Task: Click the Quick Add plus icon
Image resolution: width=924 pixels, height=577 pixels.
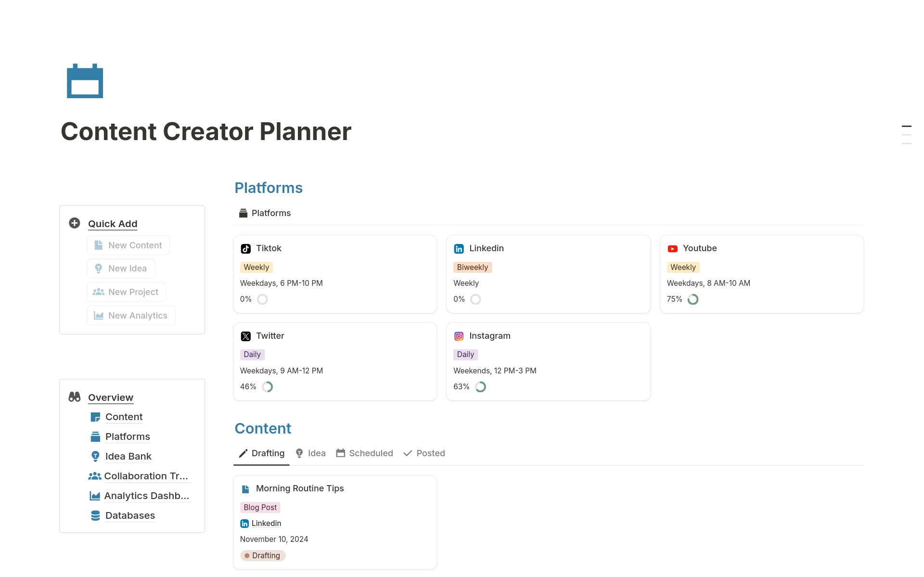Action: [75, 223]
